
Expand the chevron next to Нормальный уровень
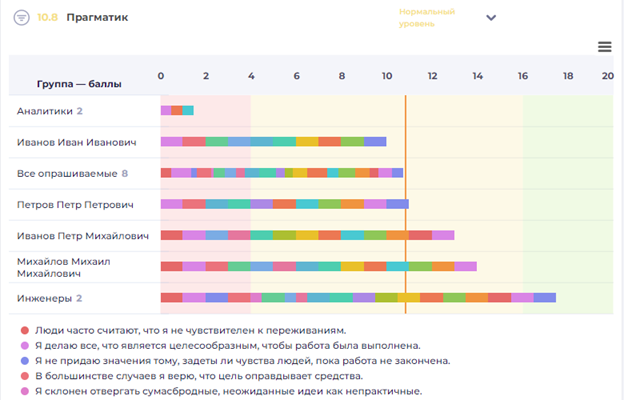tap(491, 18)
